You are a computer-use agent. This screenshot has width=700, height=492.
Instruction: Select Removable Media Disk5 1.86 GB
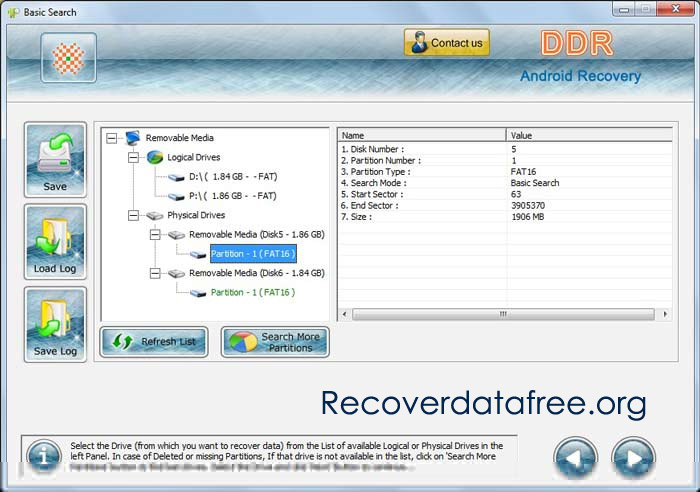click(257, 234)
